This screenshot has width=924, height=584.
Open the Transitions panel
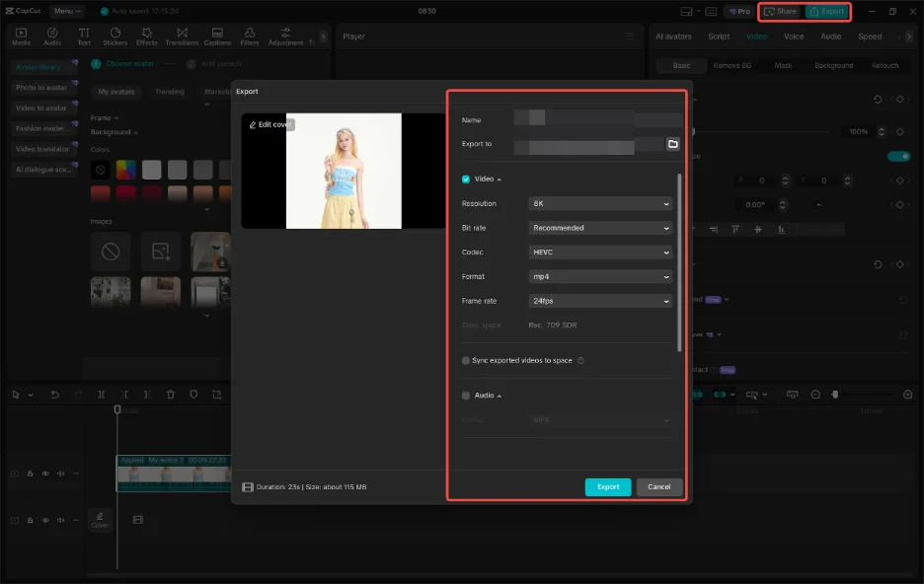(x=181, y=36)
